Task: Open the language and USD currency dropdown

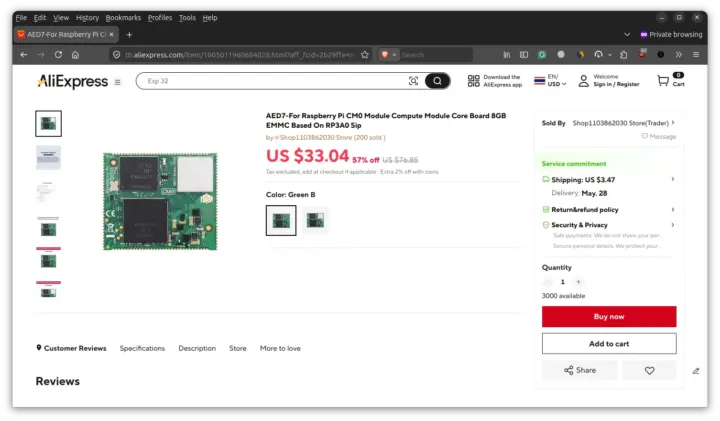Action: point(550,81)
